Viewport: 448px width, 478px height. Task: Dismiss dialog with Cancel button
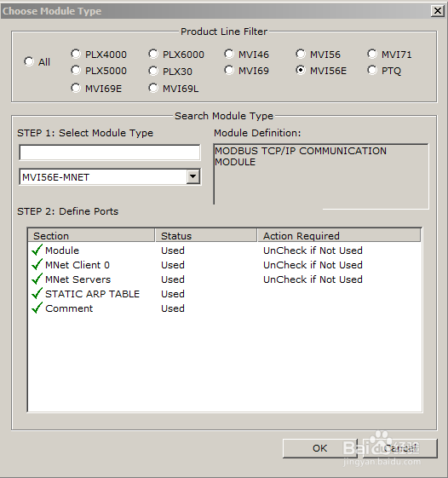pyautogui.click(x=399, y=448)
